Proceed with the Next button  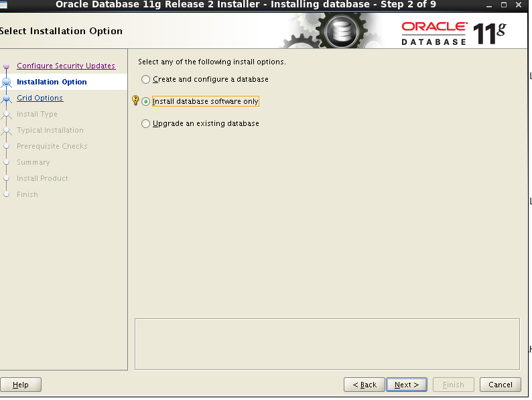pyautogui.click(x=407, y=385)
